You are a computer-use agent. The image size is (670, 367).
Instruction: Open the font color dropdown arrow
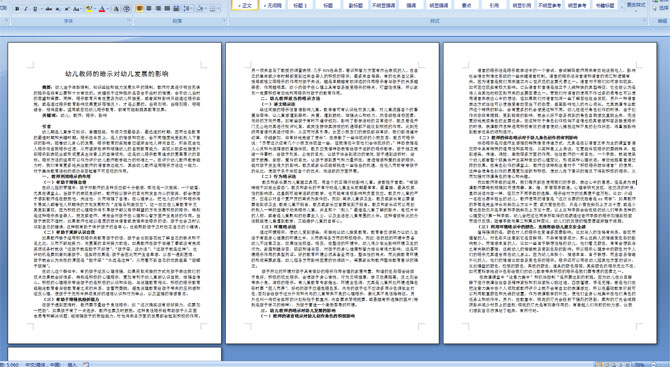click(108, 9)
